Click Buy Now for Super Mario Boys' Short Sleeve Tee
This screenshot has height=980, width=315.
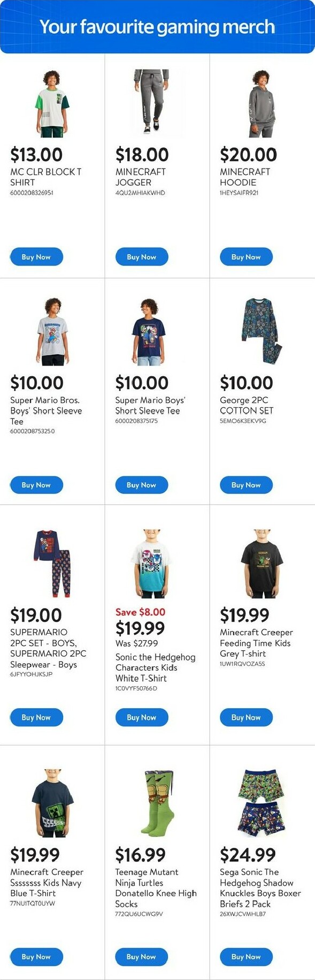click(142, 485)
